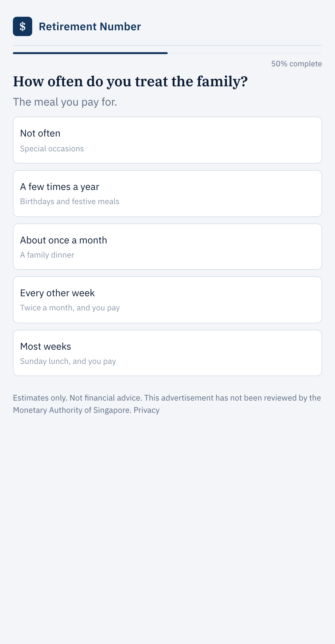Click the 50% complete label
335x644 pixels.
tap(297, 64)
